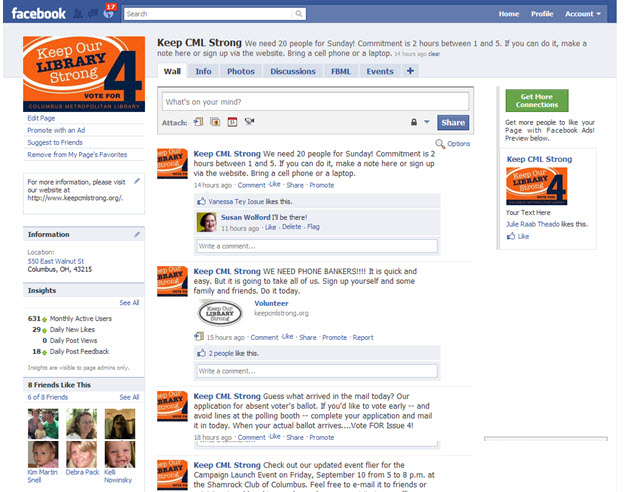Image resolution: width=631 pixels, height=492 pixels.
Task: Open the friend requests icon in header
Action: tap(78, 14)
